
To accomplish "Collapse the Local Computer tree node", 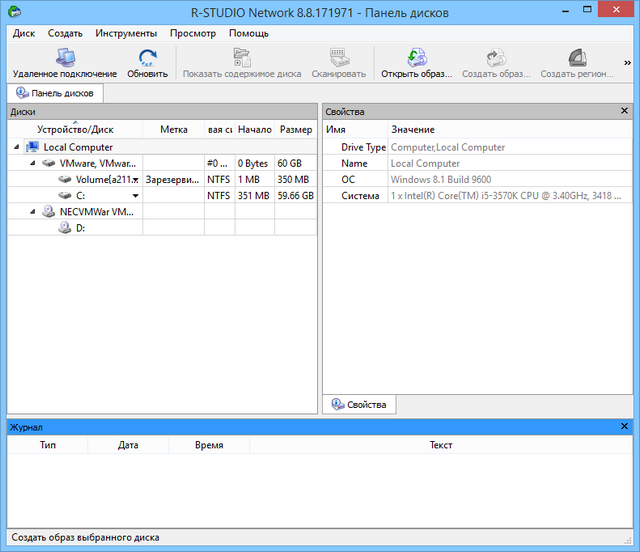I will [x=17, y=147].
